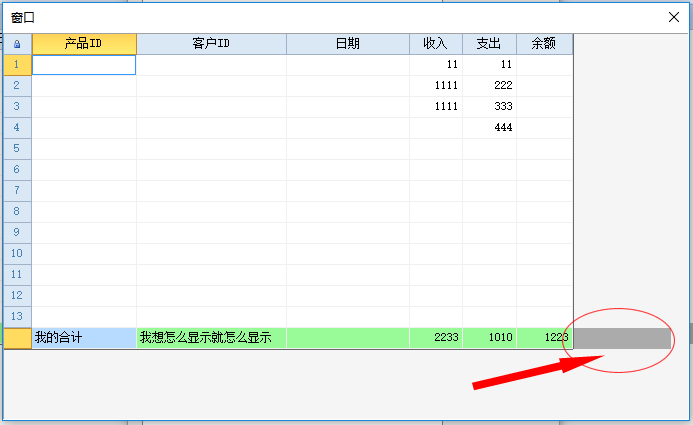The width and height of the screenshot is (693, 425).
Task: Click the footer balance total 1223
Action: (544, 338)
